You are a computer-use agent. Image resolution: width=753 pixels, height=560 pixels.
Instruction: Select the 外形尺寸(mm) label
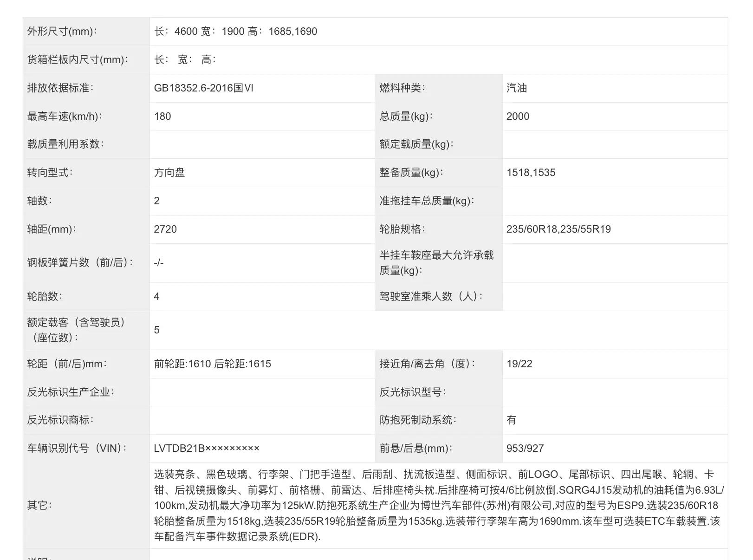pos(62,32)
